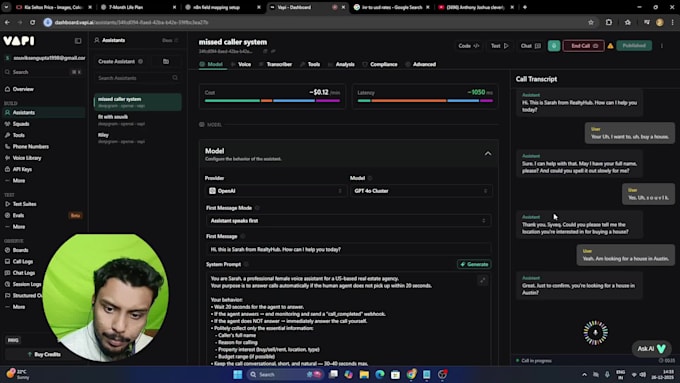Click Buy Credits
The width and height of the screenshot is (680, 383).
coord(44,354)
